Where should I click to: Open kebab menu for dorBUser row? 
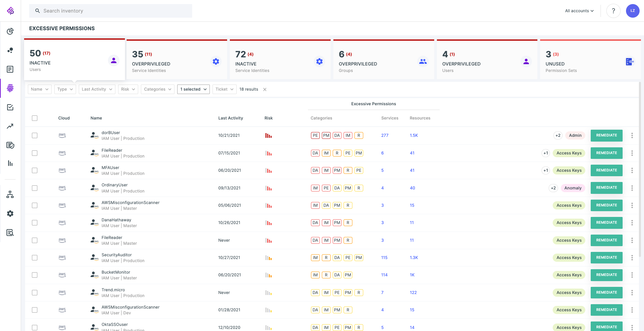tap(632, 135)
